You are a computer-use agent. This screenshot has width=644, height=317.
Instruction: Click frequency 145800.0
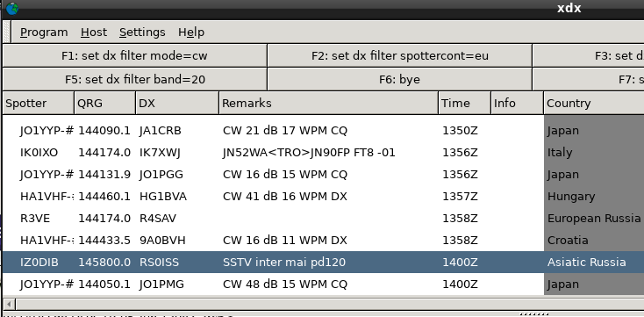104,263
